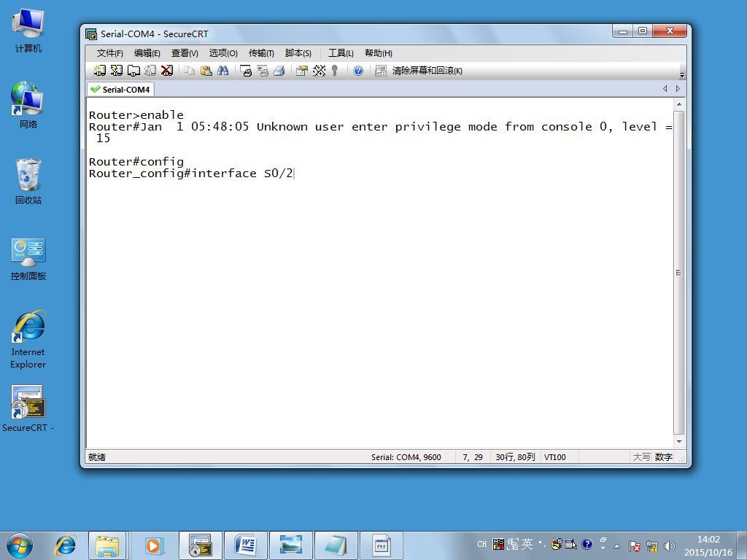747x560 pixels.
Task: Click the right tab scroll arrow
Action: 678,88
